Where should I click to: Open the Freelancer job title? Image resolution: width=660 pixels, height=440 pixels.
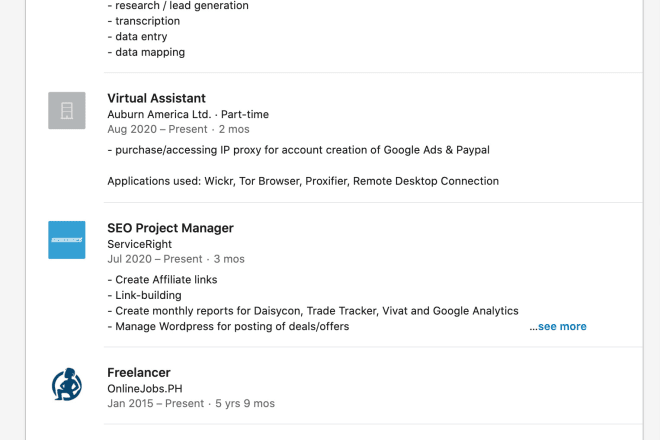pos(138,373)
